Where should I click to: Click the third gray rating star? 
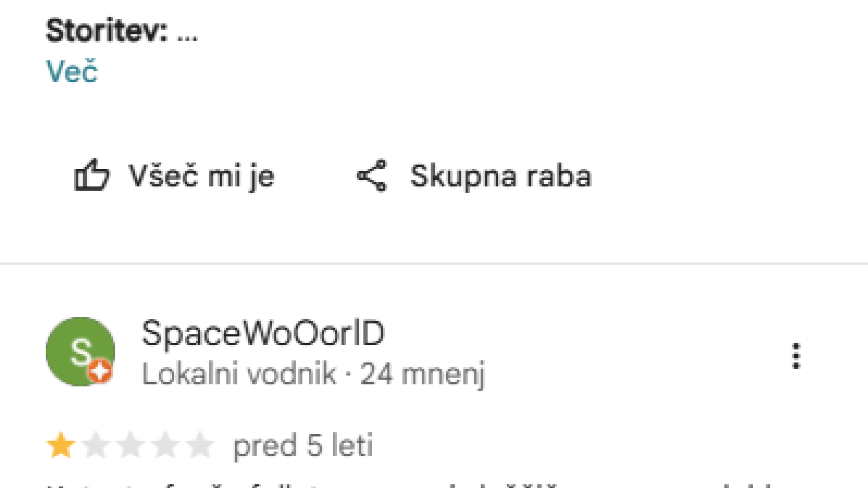pyautogui.click(x=130, y=445)
